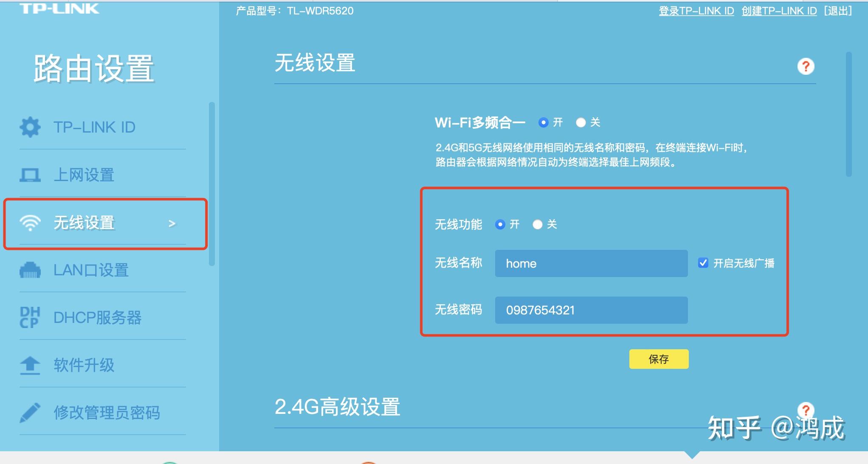Viewport: 868px width, 464px height.
Task: Collapse the Wi-Fi多频合一 section
Action: 479,122
